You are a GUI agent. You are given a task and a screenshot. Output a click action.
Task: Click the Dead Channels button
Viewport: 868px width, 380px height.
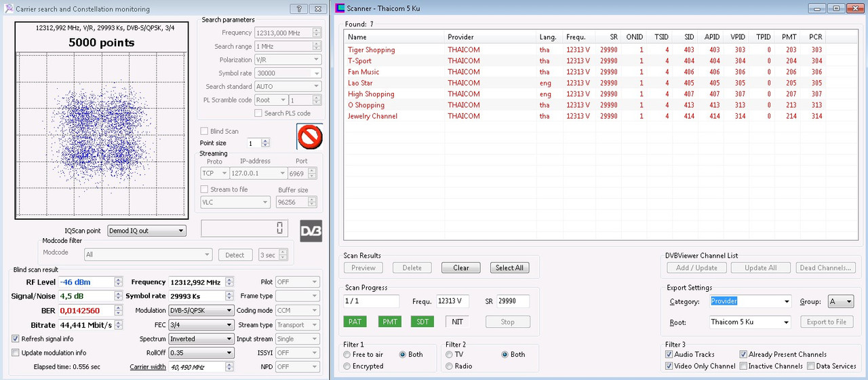[x=825, y=267]
